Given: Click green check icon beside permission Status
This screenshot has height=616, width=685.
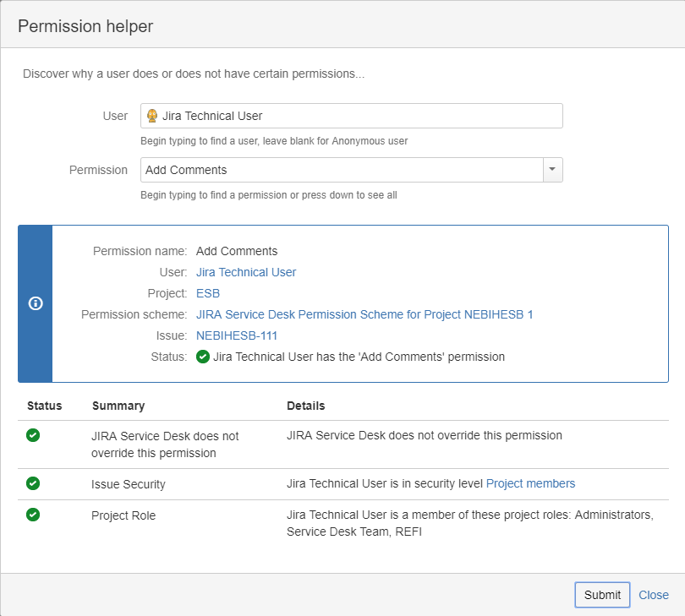Looking at the screenshot, I should pos(203,357).
